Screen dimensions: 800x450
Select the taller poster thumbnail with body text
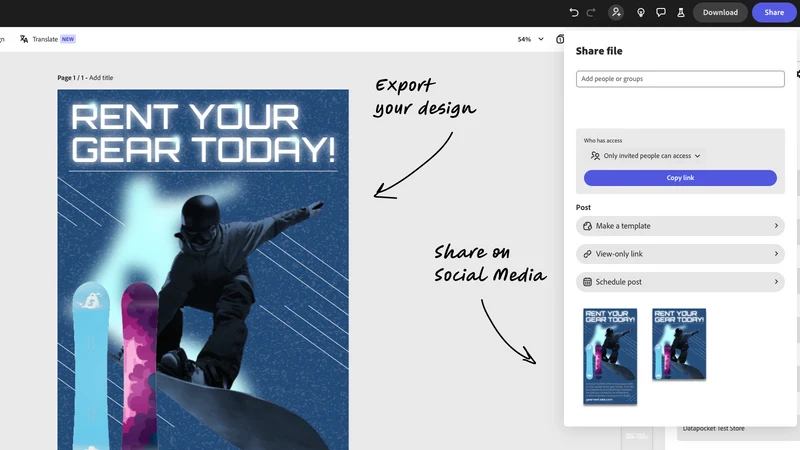pyautogui.click(x=610, y=356)
